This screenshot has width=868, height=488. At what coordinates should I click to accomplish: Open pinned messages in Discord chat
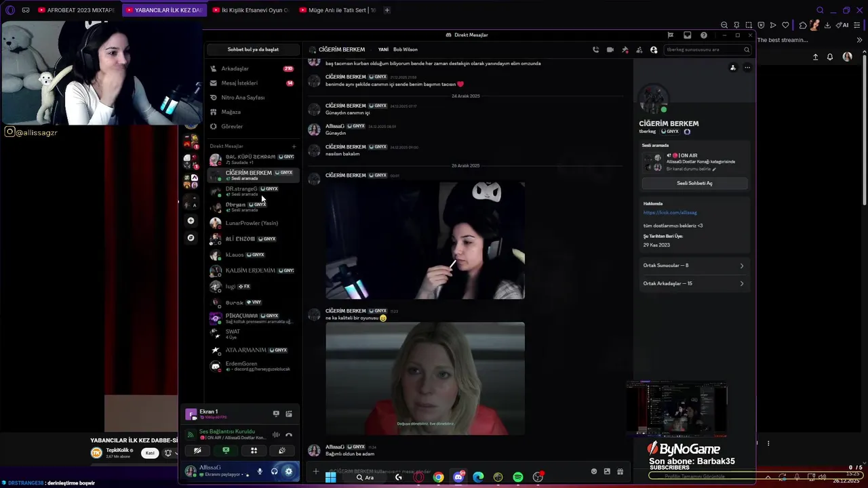pyautogui.click(x=625, y=49)
